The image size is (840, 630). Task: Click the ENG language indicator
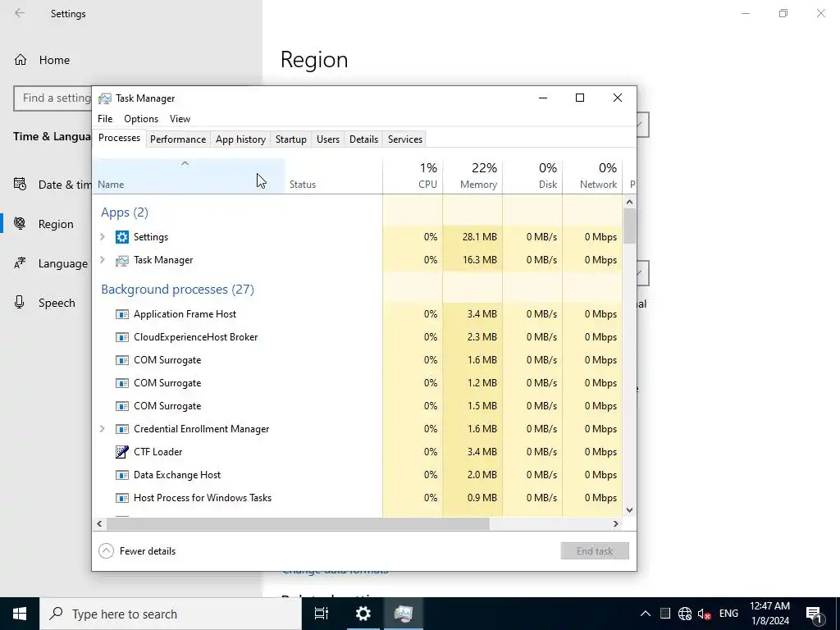tap(728, 614)
